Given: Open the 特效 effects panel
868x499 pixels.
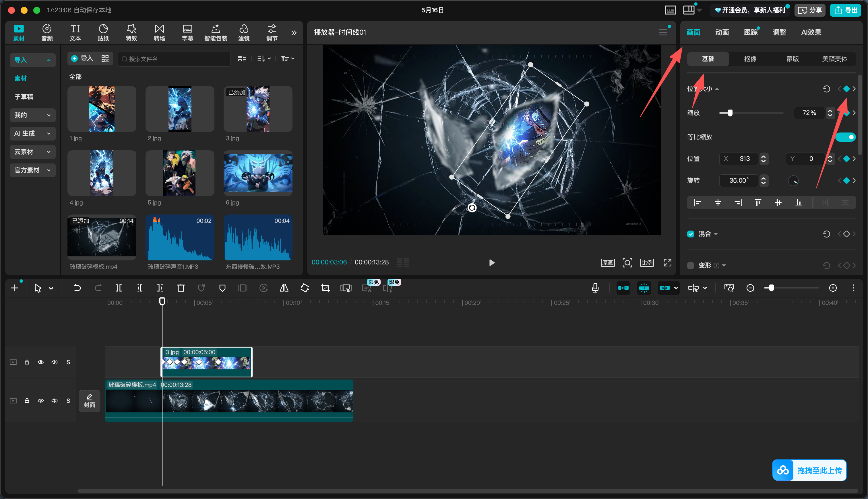Looking at the screenshot, I should coord(131,33).
